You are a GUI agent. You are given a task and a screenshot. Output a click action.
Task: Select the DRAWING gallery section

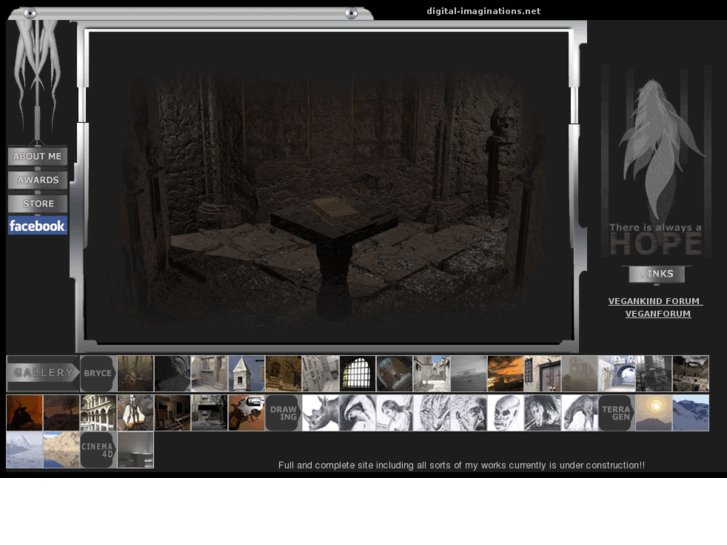point(283,413)
